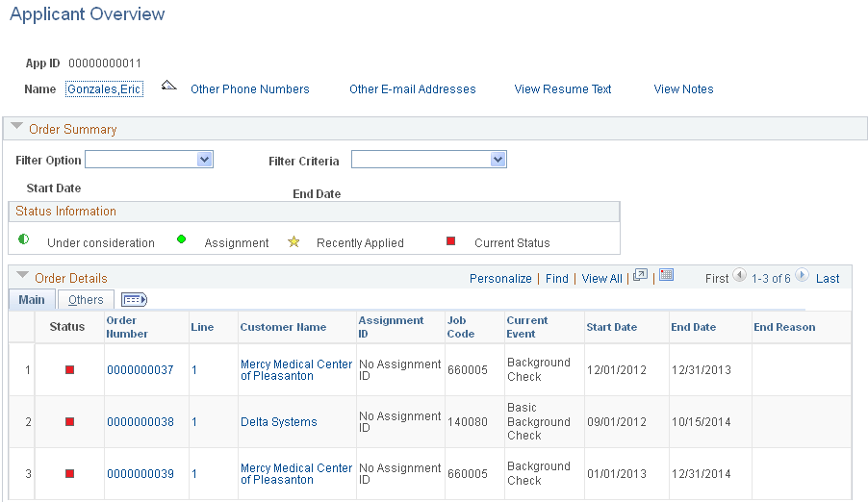Collapse the Order Summary section
Viewport: 868px width, 502px height.
pyautogui.click(x=17, y=126)
